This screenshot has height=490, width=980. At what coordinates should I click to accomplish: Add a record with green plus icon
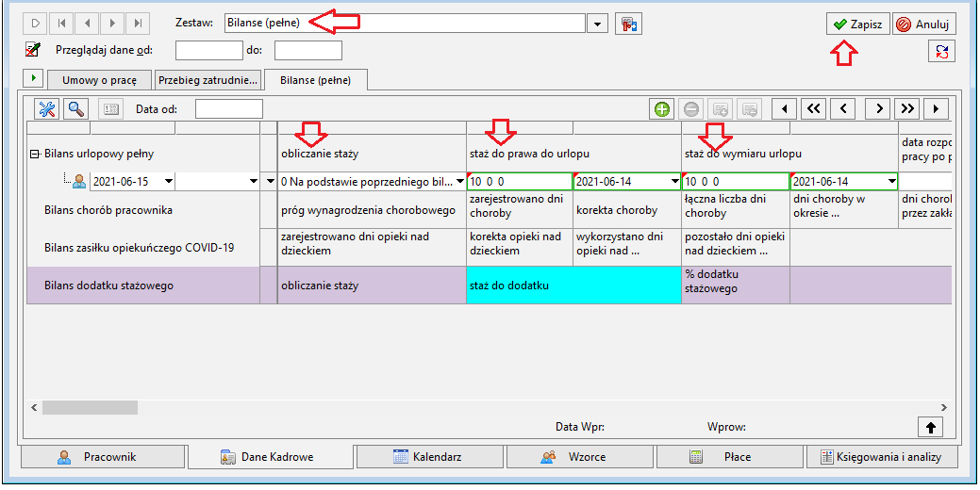[662, 109]
